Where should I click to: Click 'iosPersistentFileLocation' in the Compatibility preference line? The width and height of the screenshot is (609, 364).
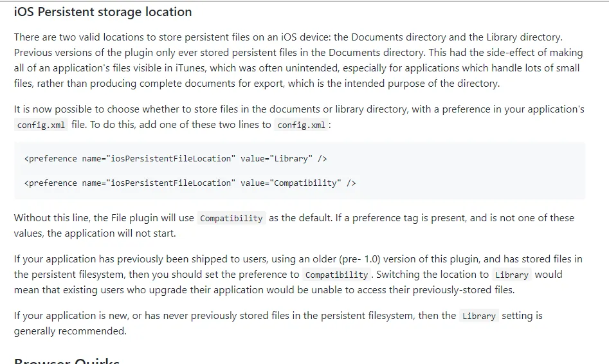[x=171, y=183]
